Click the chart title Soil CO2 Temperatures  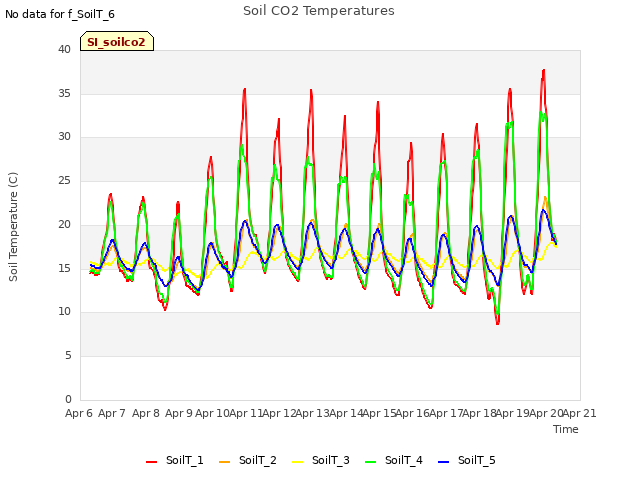pyautogui.click(x=319, y=11)
